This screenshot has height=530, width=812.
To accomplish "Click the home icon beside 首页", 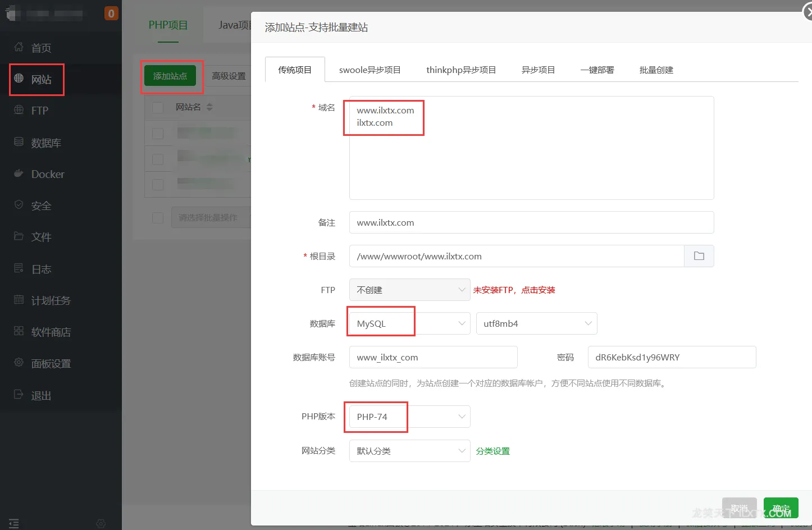I will 19,47.
